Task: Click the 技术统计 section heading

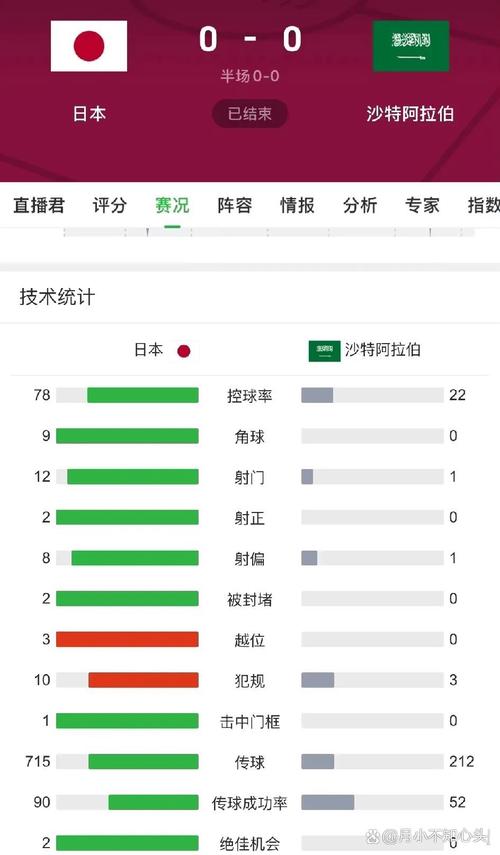Action: (57, 297)
